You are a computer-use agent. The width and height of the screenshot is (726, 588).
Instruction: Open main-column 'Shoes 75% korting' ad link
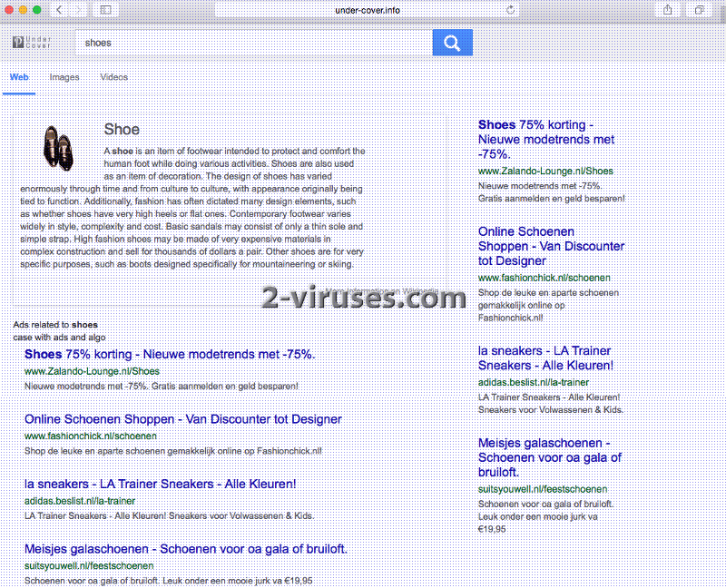[x=170, y=354]
